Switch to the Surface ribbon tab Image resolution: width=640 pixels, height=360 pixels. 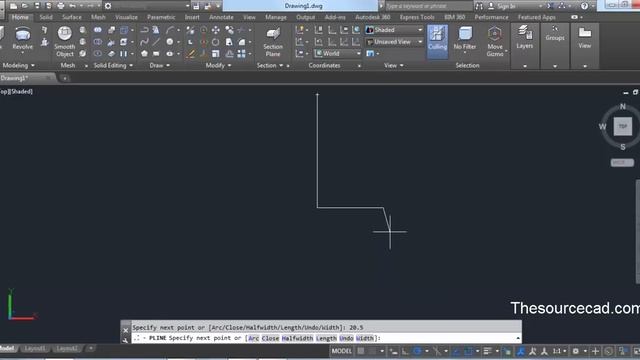[x=72, y=17]
